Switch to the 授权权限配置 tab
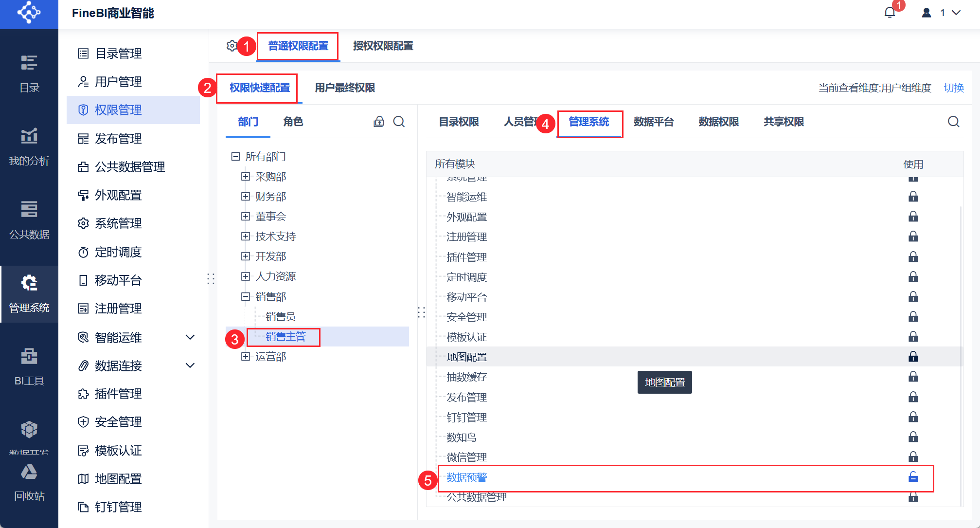 tap(383, 46)
